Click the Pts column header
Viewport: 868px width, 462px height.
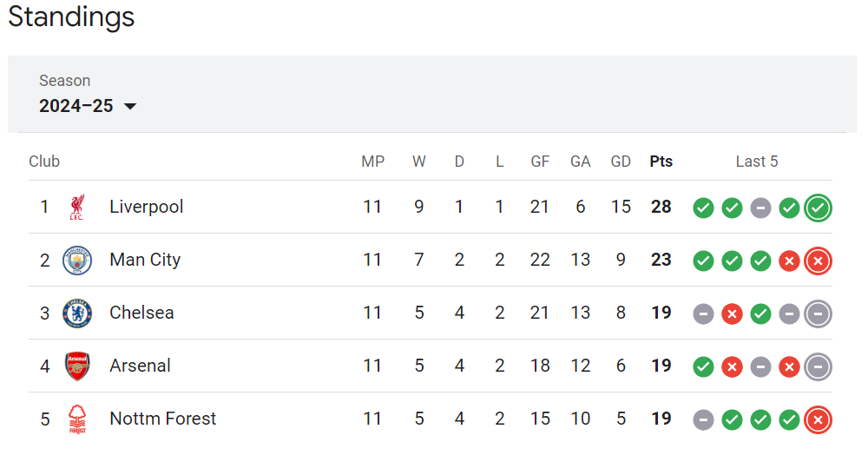[661, 162]
